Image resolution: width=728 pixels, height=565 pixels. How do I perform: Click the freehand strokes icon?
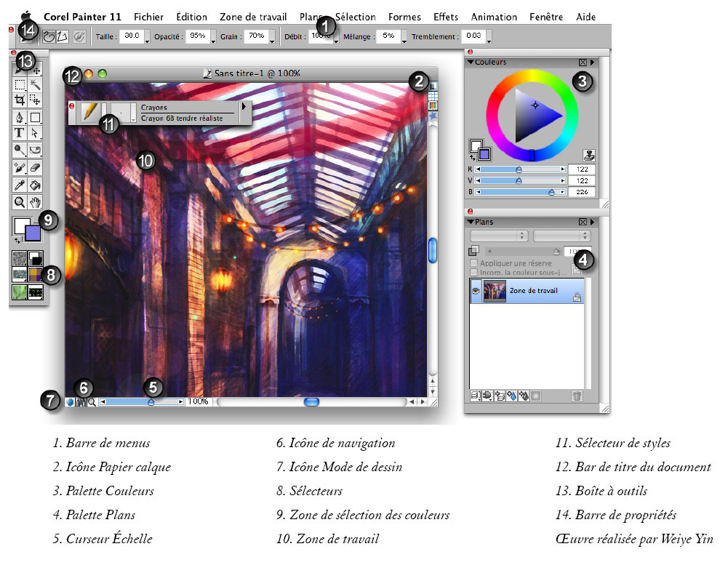pos(49,36)
